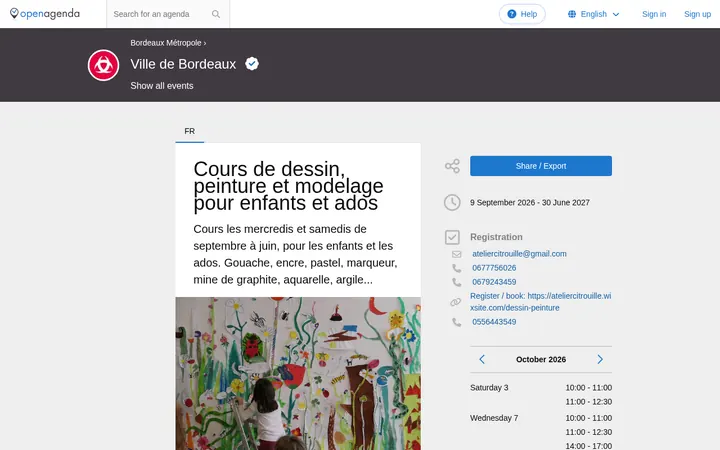This screenshot has height=450, width=720.
Task: Click phone icon beside 0556443549
Action: point(456,322)
